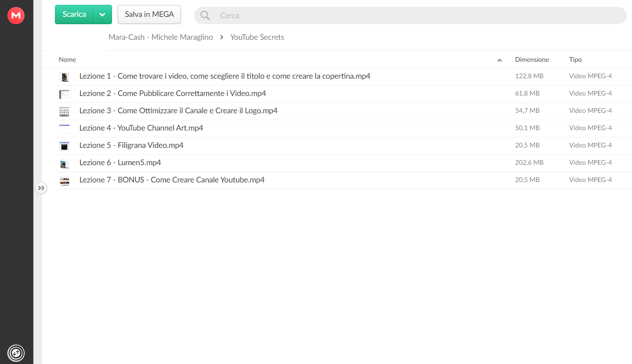Expand the sidebar with double-arrow button
The width and height of the screenshot is (632, 364).
(41, 188)
